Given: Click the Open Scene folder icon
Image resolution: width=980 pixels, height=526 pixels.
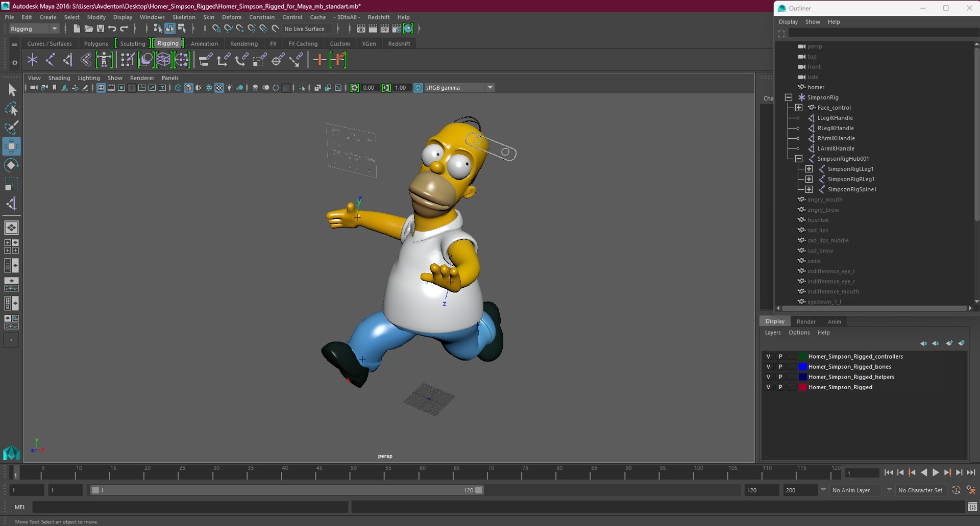Looking at the screenshot, I should [88, 29].
